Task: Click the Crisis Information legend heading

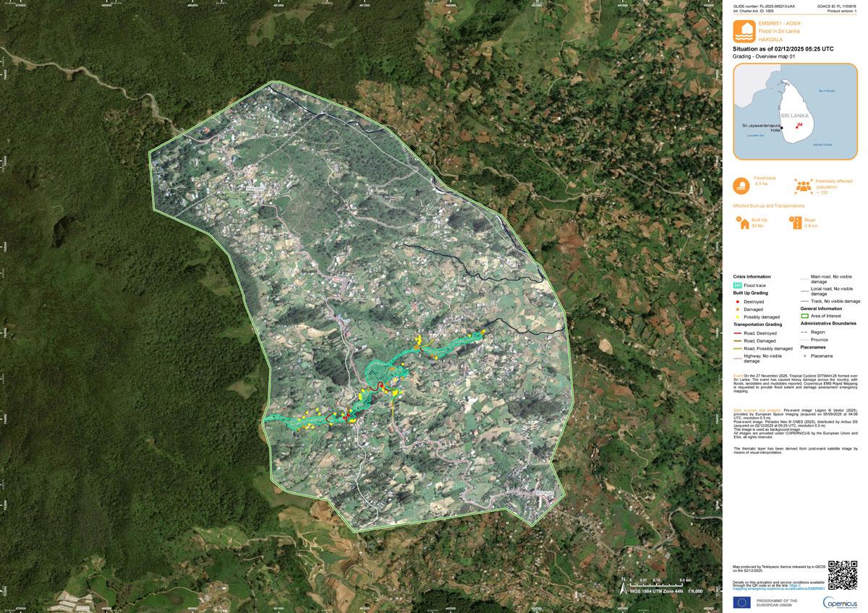Action: point(752,277)
